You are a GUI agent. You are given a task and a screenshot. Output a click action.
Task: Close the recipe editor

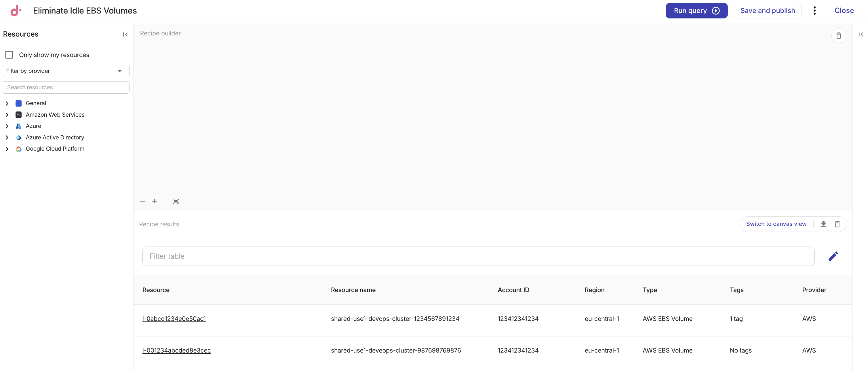(x=844, y=10)
